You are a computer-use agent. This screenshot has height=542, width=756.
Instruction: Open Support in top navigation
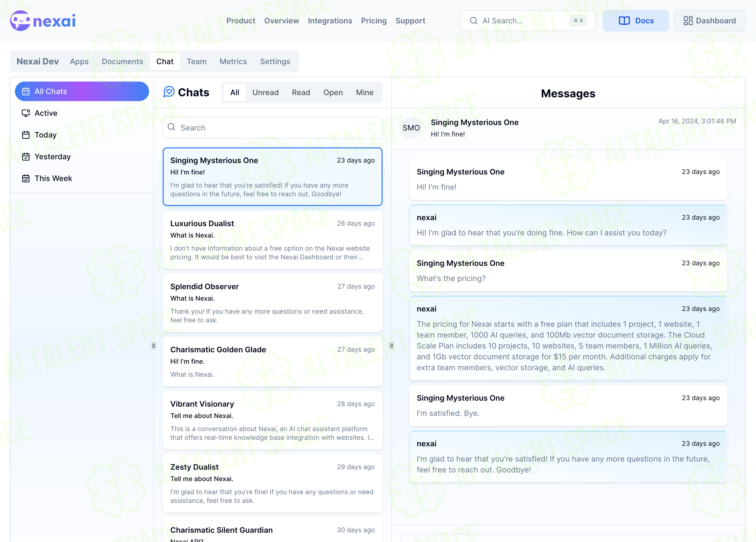click(410, 21)
